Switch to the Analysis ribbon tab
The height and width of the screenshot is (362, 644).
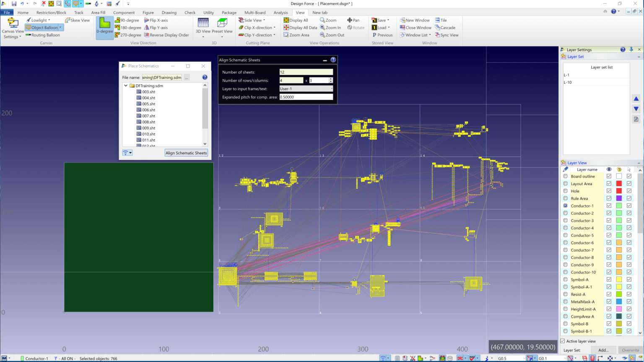pos(280,12)
